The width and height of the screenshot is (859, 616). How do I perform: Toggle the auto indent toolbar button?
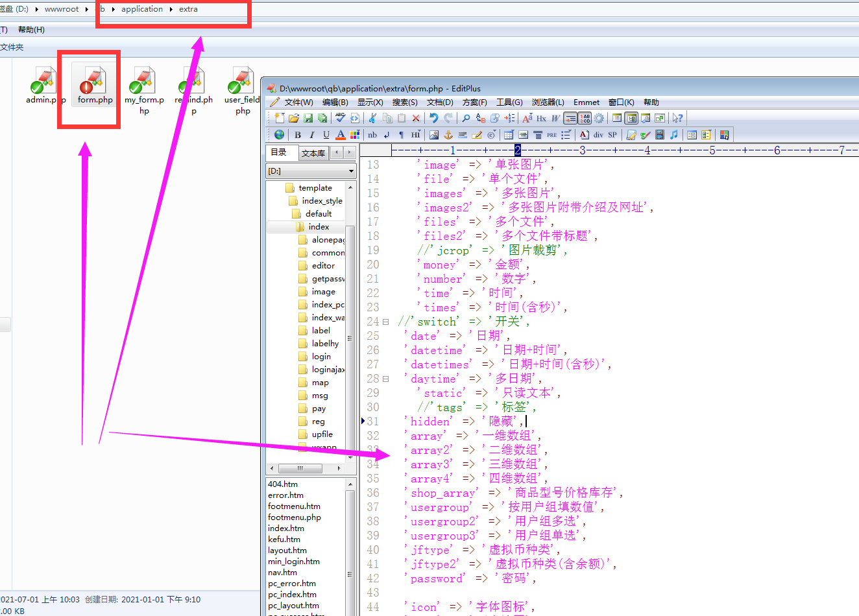[x=570, y=118]
